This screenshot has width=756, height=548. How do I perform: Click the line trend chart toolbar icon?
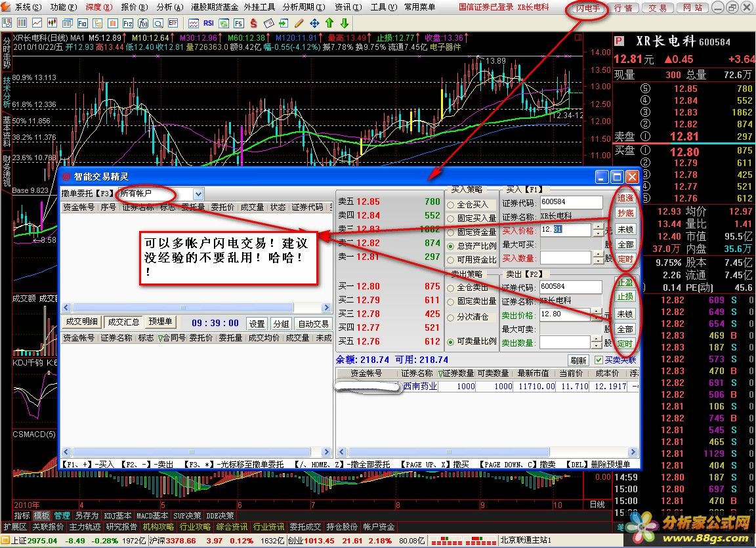pos(37,23)
